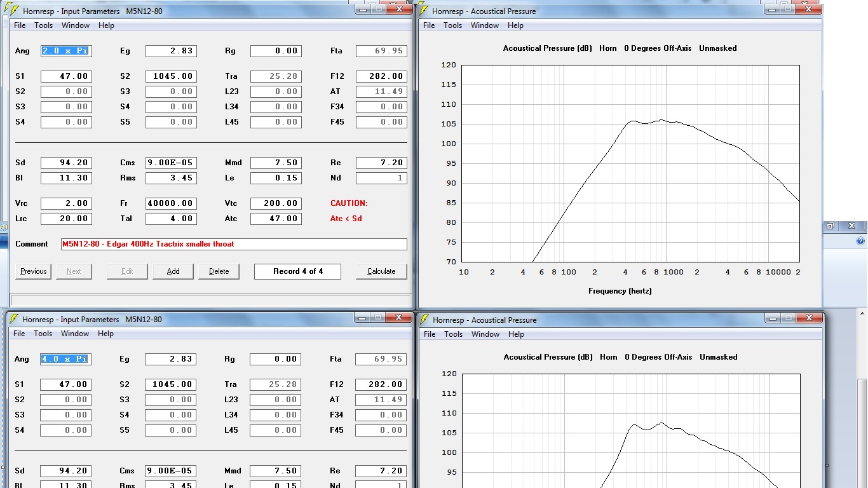Click F12 282.00 field in top Input Parameters window
This screenshot has height=488, width=868.
381,76
